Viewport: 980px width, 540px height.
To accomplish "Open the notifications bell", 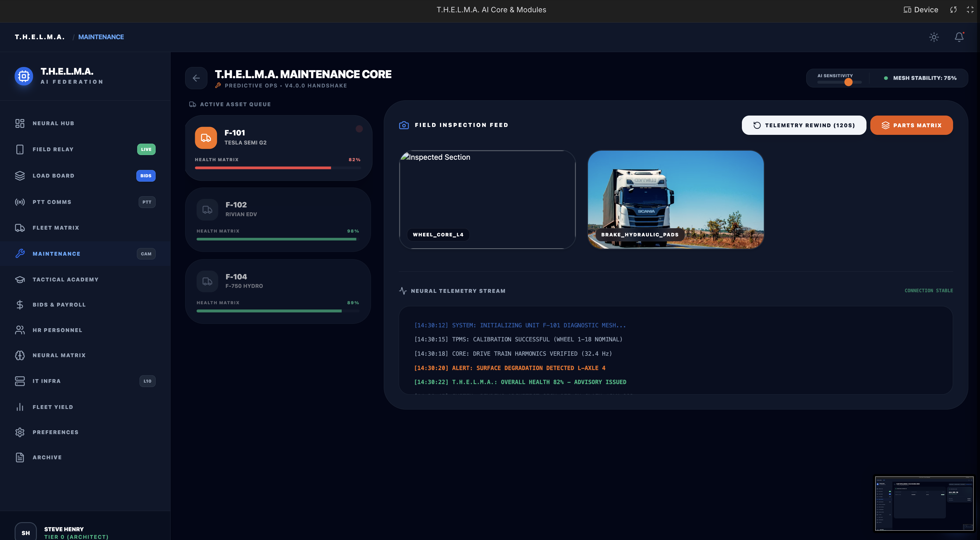I will coord(959,37).
